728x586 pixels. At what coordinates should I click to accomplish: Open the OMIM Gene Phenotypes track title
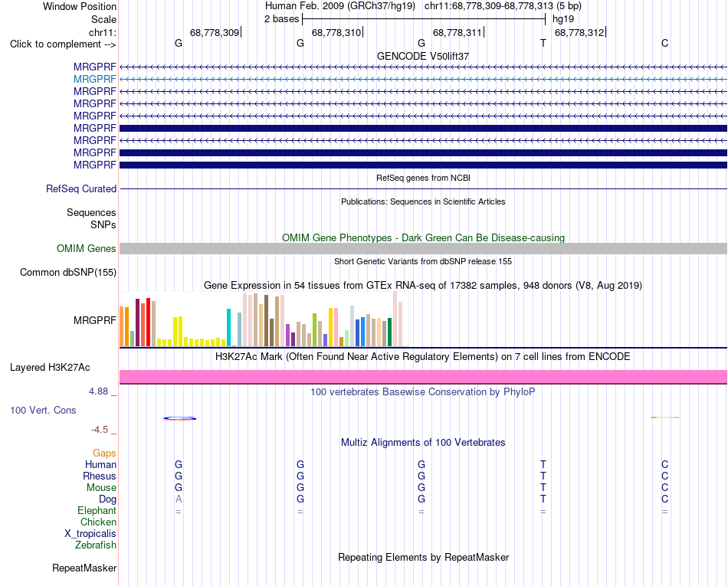coord(424,237)
